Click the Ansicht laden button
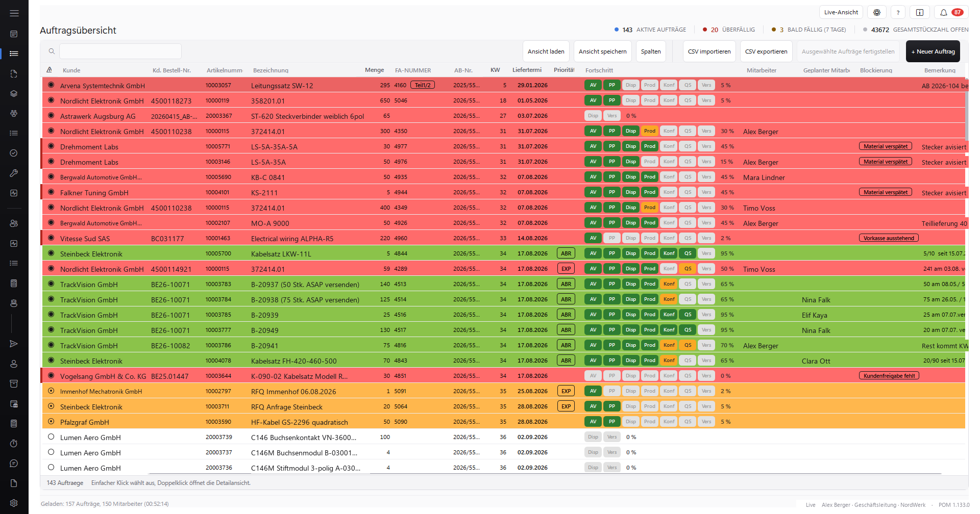The width and height of the screenshot is (980, 514). click(546, 52)
